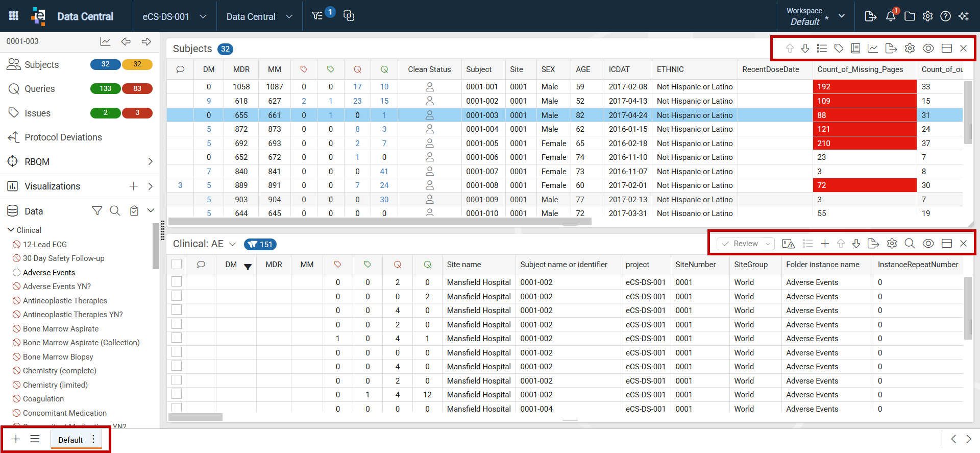Screen dimensions: 980x453
Task: Open the Review dropdown button
Action: [x=746, y=244]
